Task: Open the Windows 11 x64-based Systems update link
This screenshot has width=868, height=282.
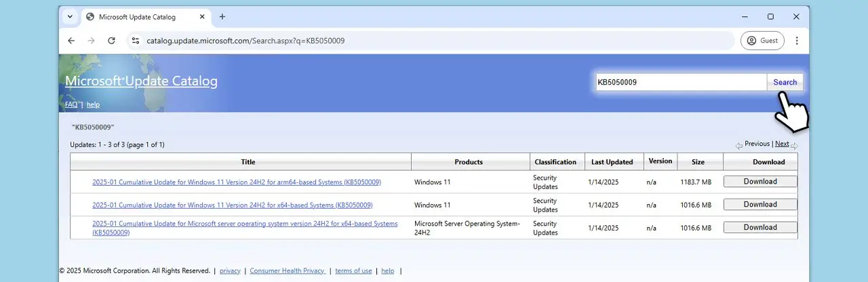Action: click(233, 205)
